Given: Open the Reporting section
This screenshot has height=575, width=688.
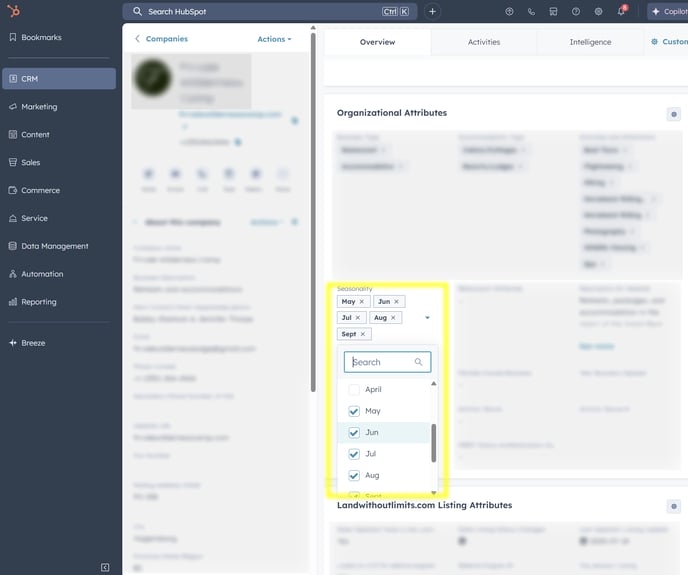Looking at the screenshot, I should tap(33, 302).
